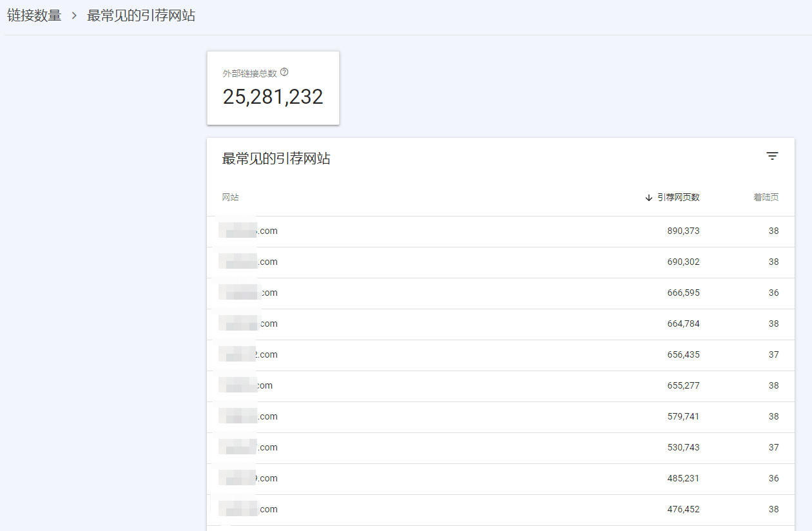Select the row listing 485,231 referring pages
812x531 pixels.
point(500,479)
